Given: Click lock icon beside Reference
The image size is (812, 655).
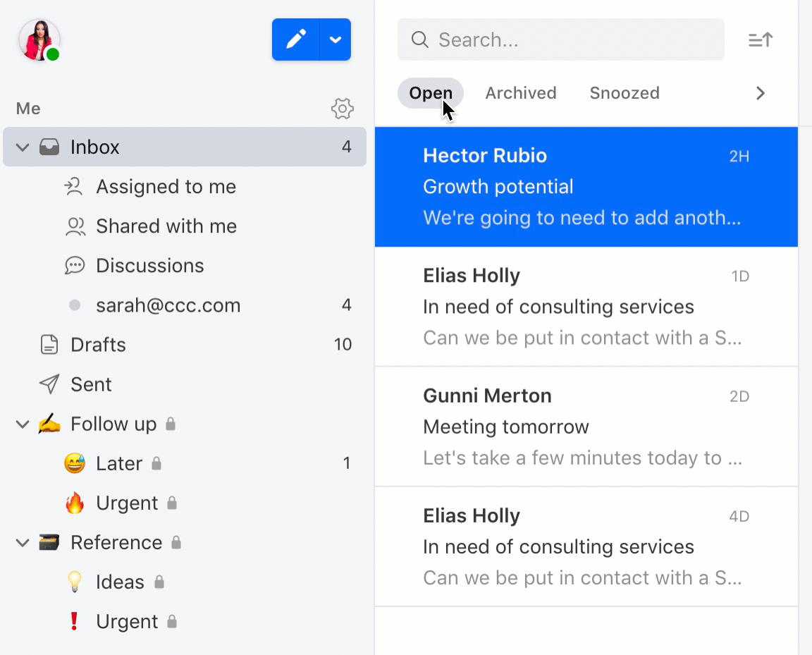Looking at the screenshot, I should [x=176, y=543].
